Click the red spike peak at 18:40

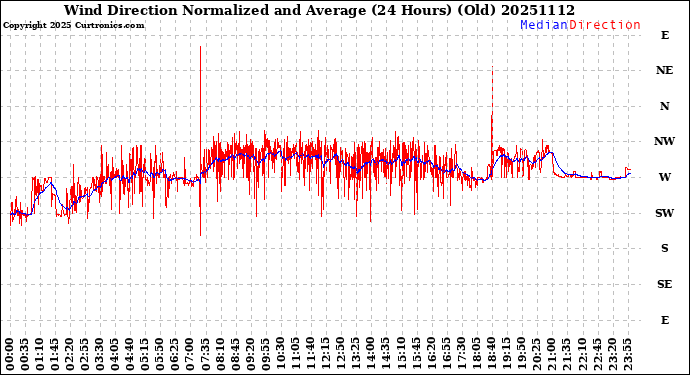492,67
